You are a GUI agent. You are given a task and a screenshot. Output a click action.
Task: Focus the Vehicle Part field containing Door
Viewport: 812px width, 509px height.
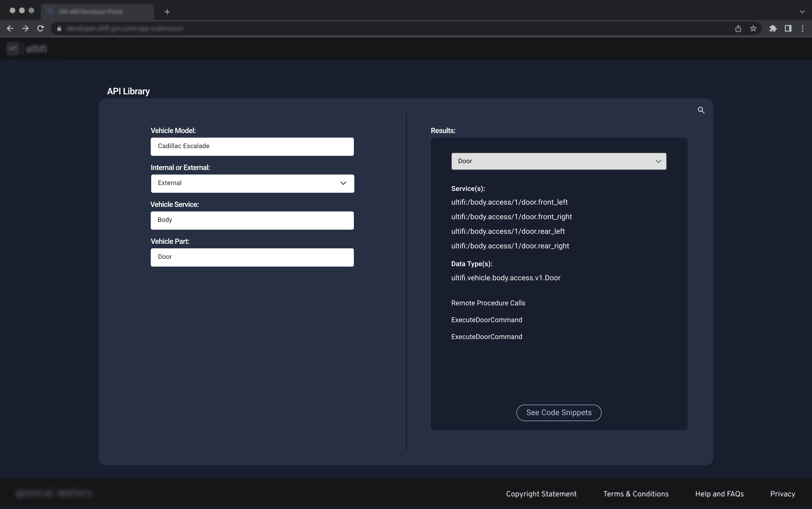coord(252,257)
